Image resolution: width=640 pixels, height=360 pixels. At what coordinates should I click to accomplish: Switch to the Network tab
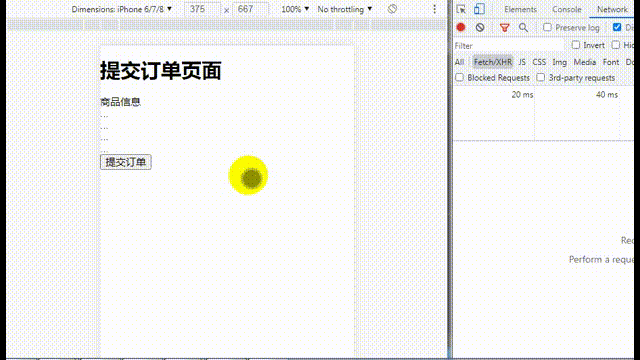[x=612, y=9]
